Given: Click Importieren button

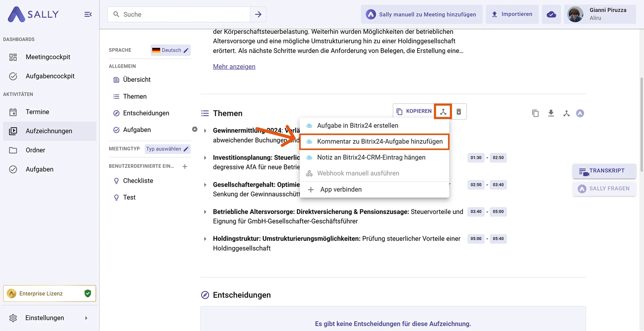Looking at the screenshot, I should point(512,14).
